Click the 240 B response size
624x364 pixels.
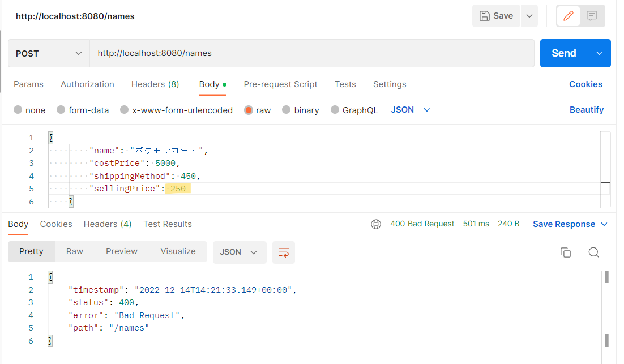[508, 224]
